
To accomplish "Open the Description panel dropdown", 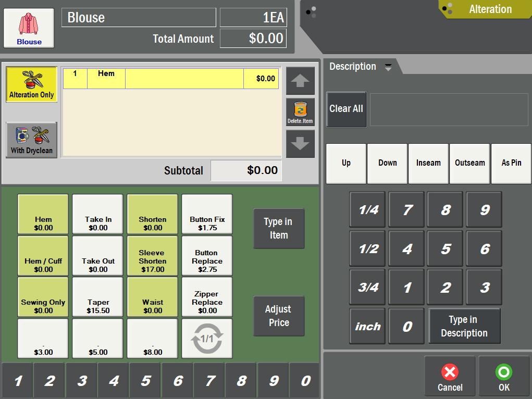I will click(388, 67).
